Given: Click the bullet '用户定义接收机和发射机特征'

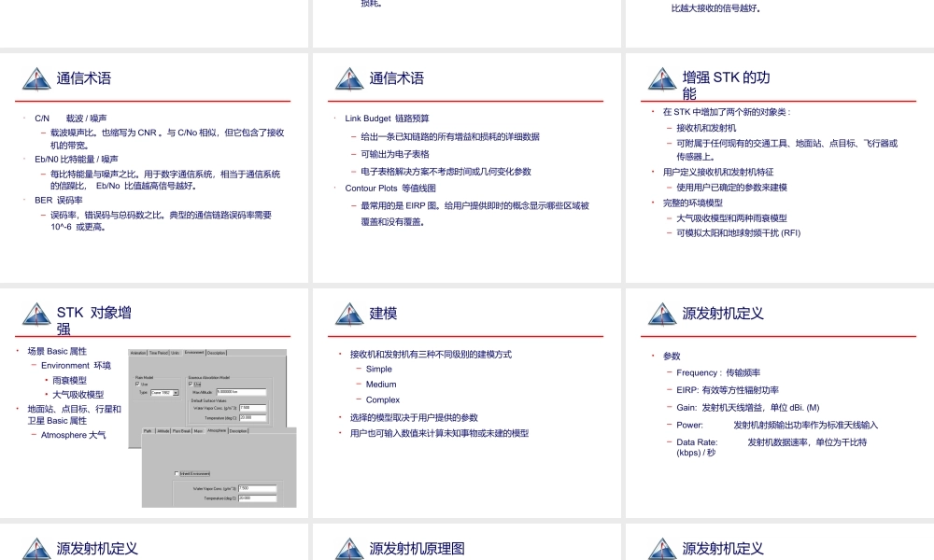Looking at the screenshot, I should click(718, 172).
